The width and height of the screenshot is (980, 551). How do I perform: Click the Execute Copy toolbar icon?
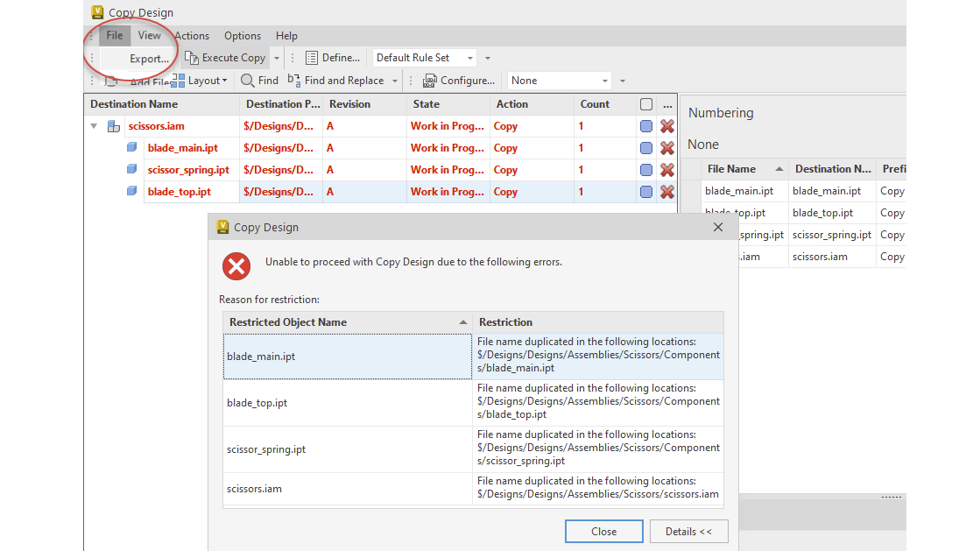click(x=192, y=58)
